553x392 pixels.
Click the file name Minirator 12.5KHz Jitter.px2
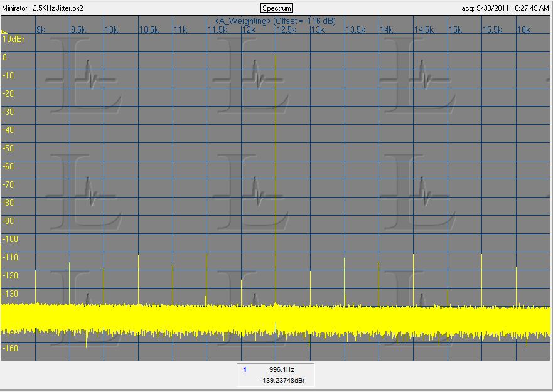tap(43, 8)
